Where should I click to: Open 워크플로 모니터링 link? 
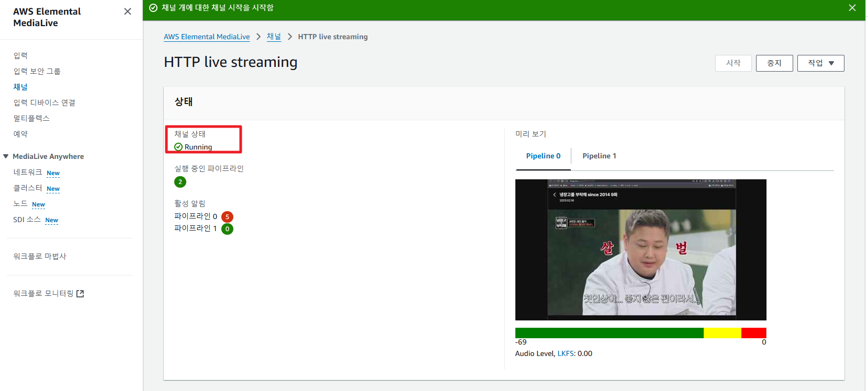click(43, 294)
